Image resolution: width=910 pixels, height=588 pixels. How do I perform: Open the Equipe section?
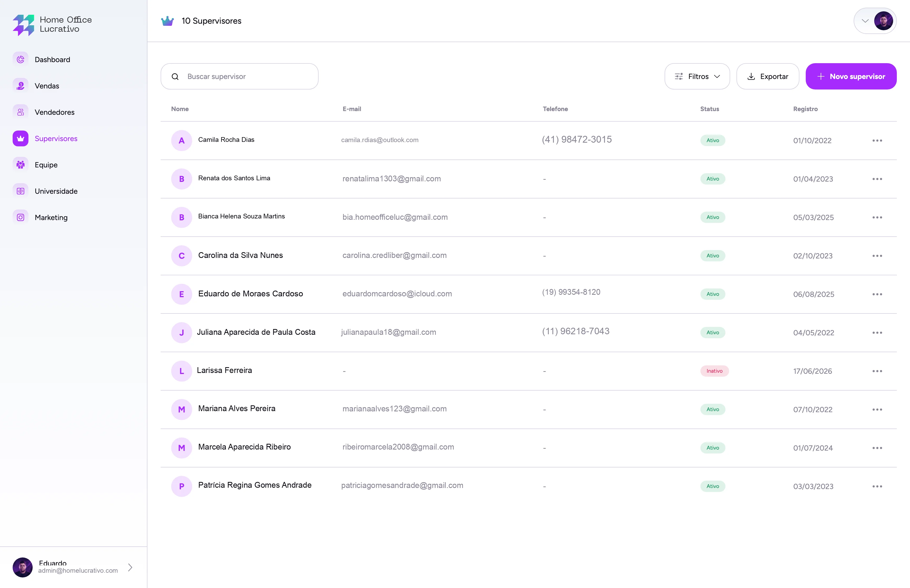coord(46,165)
